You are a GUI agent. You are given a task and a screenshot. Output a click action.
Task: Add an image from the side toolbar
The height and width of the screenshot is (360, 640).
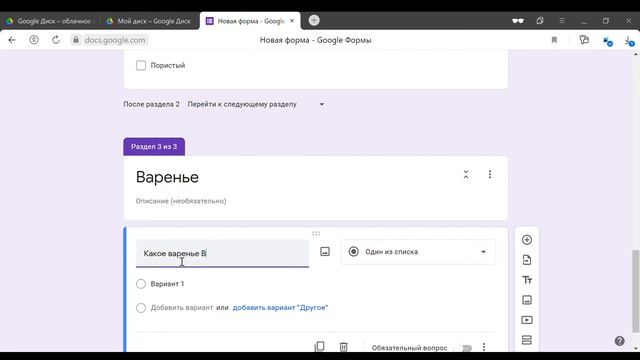pyautogui.click(x=527, y=300)
